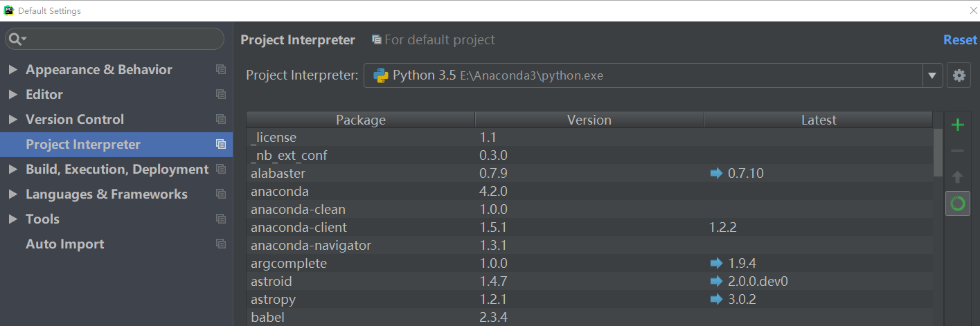Click the copy icon next to Appearance & Behavior
Image resolution: width=980 pixels, height=326 pixels.
point(221,69)
